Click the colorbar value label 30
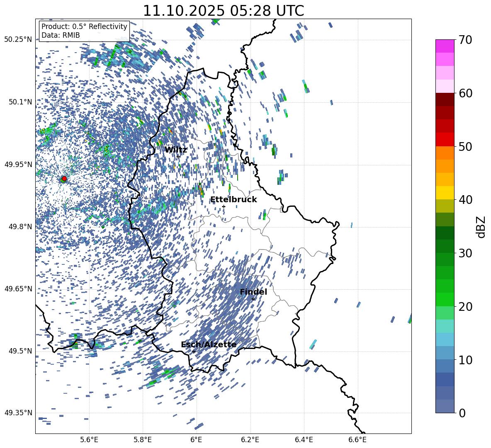The image size is (491, 448). [x=466, y=253]
